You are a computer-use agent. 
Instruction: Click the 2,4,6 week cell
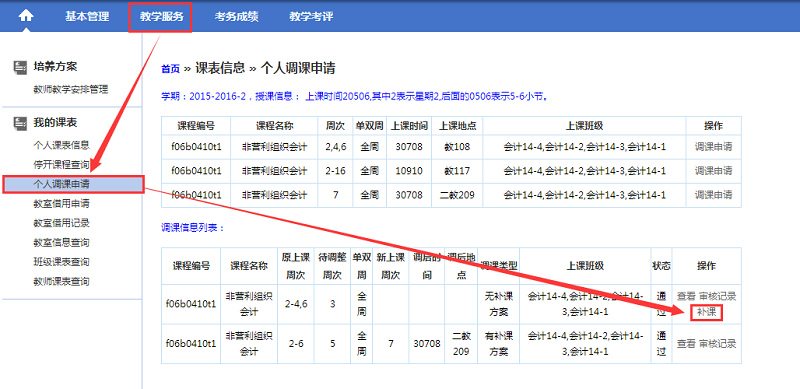click(336, 147)
